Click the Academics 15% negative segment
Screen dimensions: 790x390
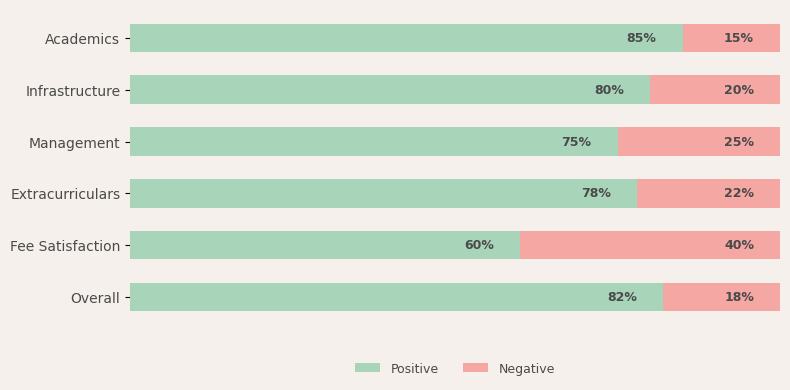pos(732,38)
